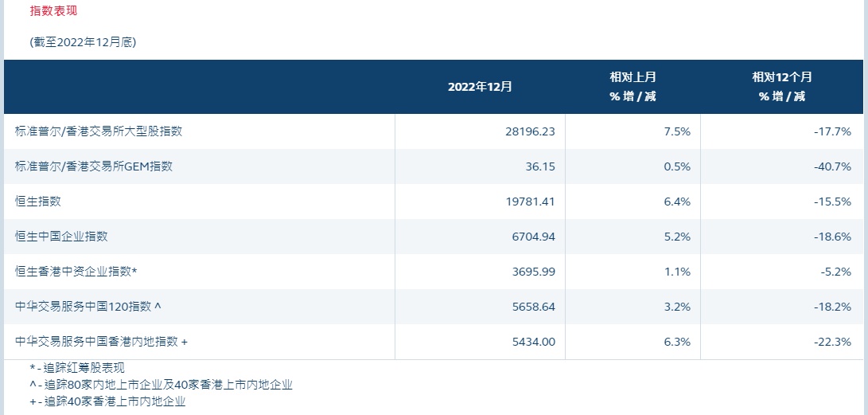
Task: Click the 中华交易服务中国120指数 ^ row label
Action: click(90, 307)
